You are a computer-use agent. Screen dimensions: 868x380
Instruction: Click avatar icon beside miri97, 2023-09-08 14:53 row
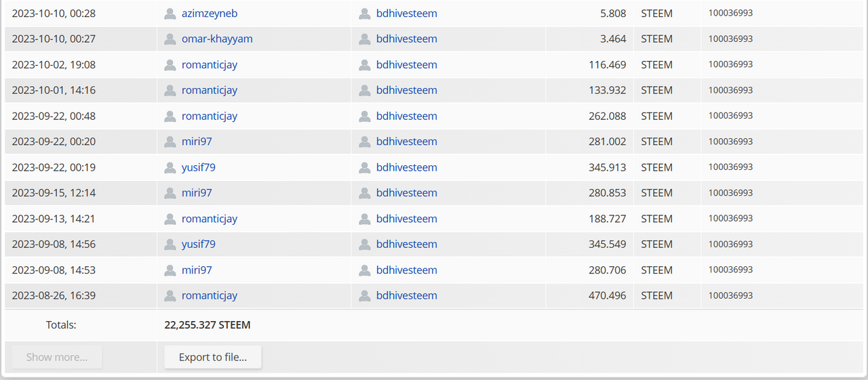170,270
